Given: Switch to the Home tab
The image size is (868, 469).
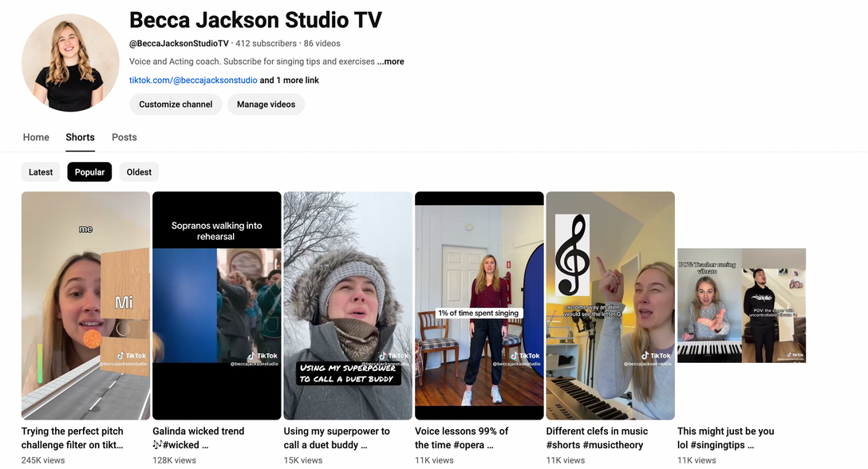Looking at the screenshot, I should point(36,137).
